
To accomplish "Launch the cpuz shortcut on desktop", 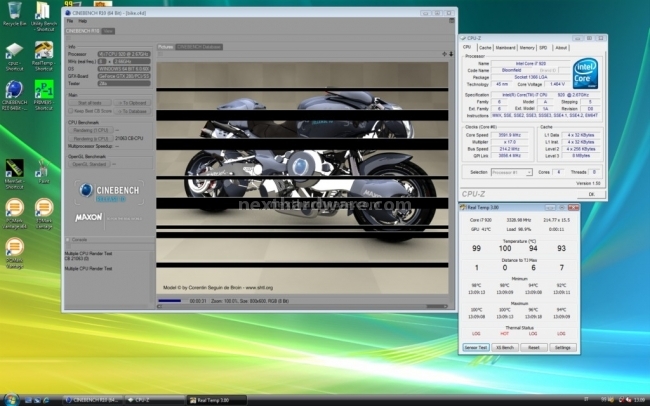I will [14, 56].
